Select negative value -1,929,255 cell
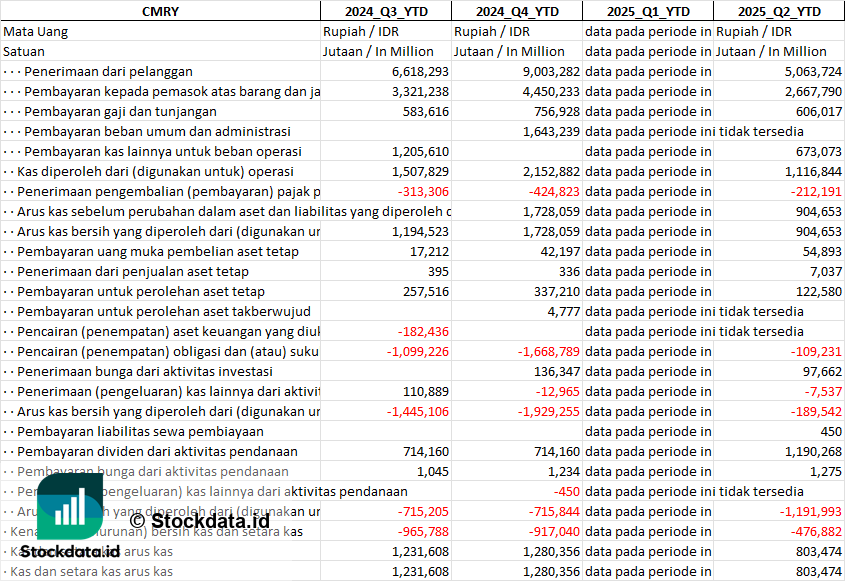The image size is (845, 581). [517, 411]
